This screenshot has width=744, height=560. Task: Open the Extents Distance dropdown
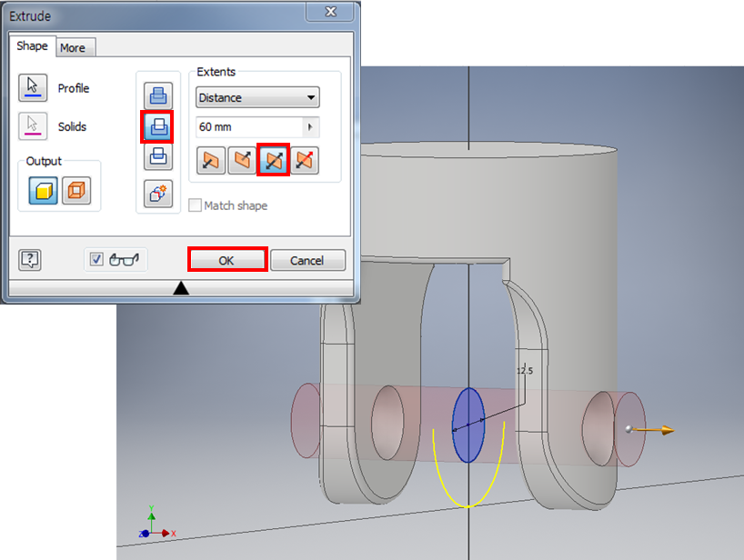pyautogui.click(x=257, y=97)
